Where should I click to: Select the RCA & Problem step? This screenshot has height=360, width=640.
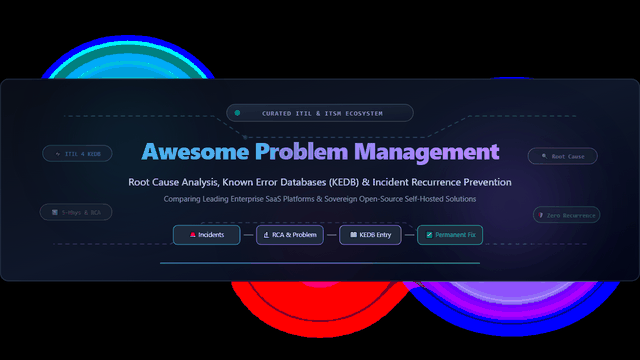[x=290, y=235]
